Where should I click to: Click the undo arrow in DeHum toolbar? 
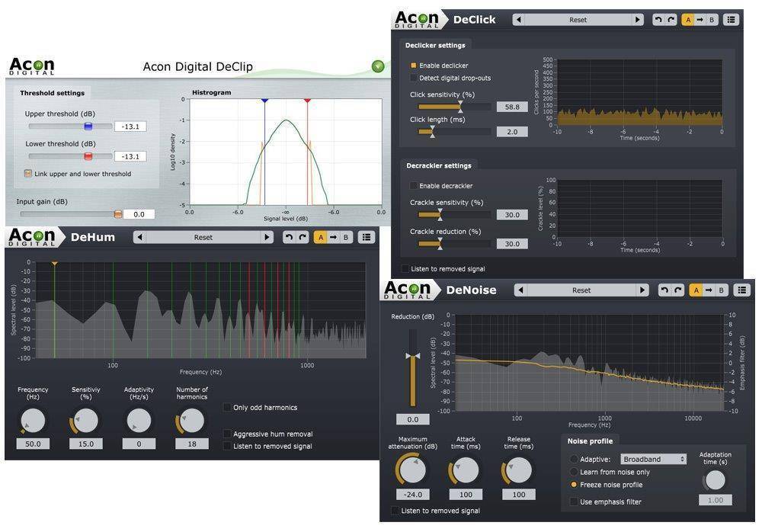point(289,237)
